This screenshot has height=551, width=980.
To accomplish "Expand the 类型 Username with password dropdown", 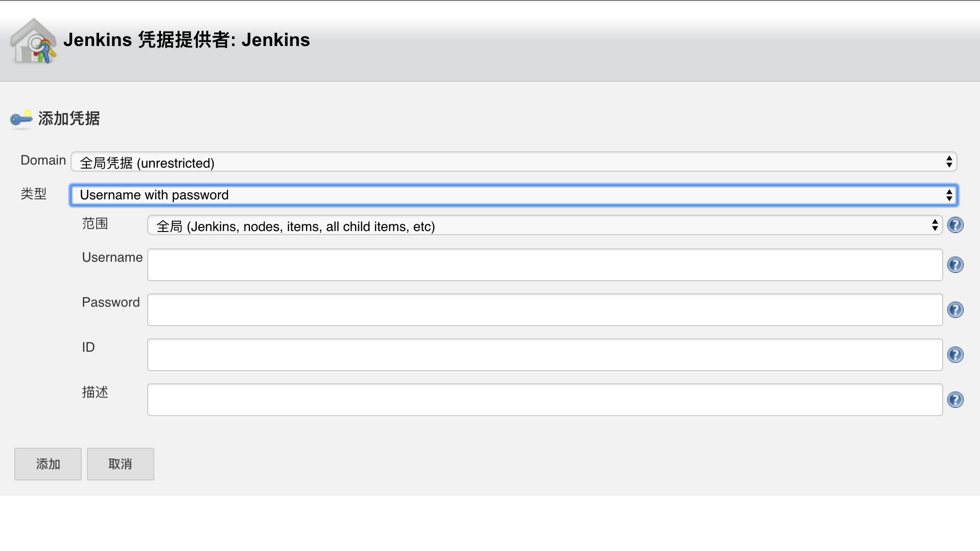I will 514,195.
